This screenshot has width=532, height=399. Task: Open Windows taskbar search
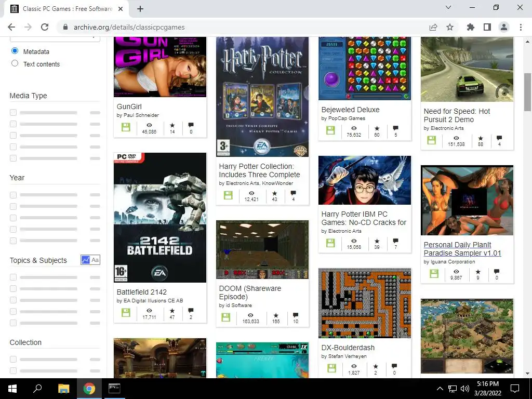tap(37, 389)
